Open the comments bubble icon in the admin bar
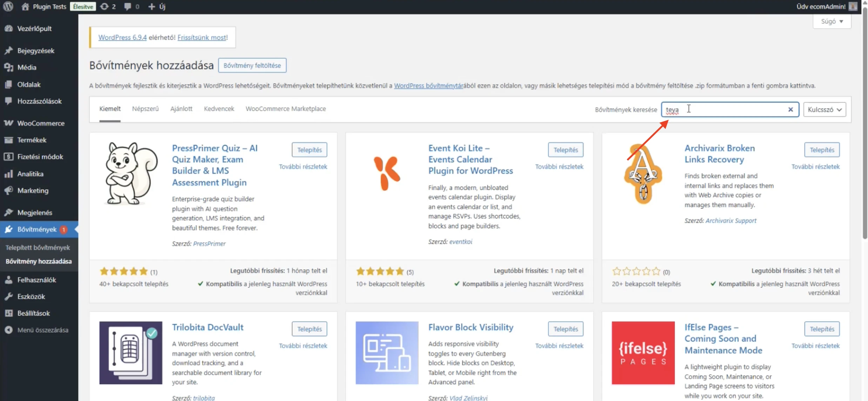The height and width of the screenshot is (401, 868). (128, 6)
